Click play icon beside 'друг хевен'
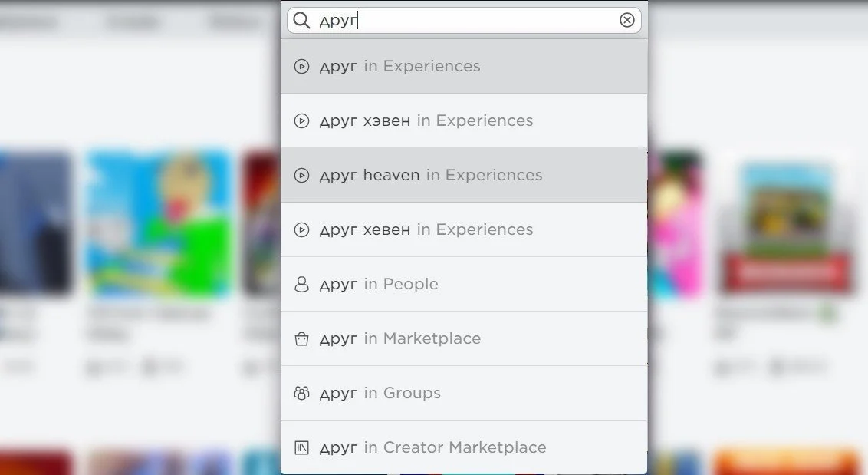 pyautogui.click(x=301, y=229)
